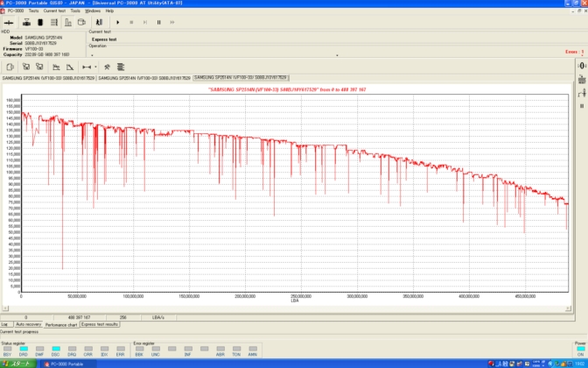Open the PC-3000 menu
The image size is (588, 368).
[x=16, y=11]
